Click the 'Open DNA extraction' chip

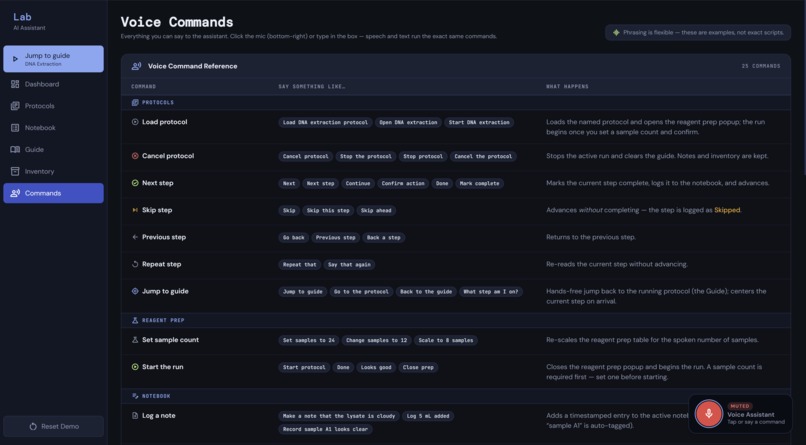408,122
